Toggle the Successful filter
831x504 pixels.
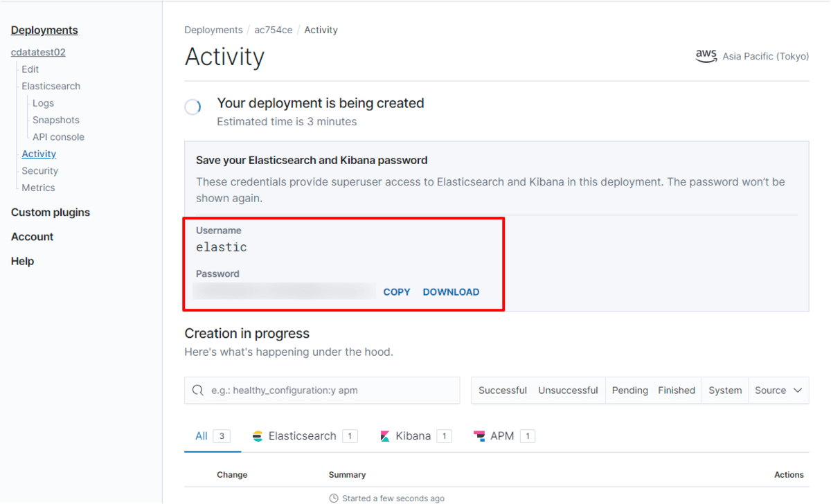point(502,390)
